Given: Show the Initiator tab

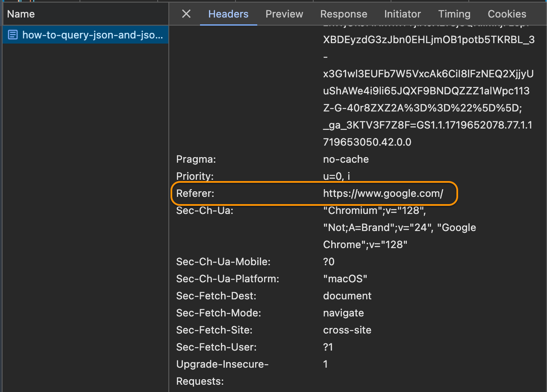Looking at the screenshot, I should click(x=402, y=14).
